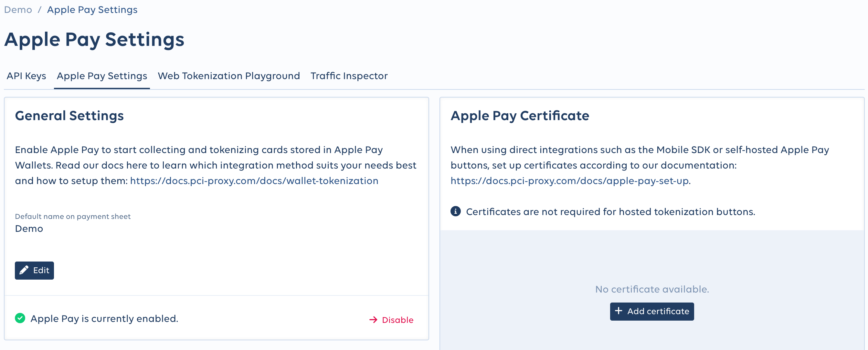The image size is (868, 350).
Task: Click the Apple Pay is currently enabled status text
Action: (104, 318)
